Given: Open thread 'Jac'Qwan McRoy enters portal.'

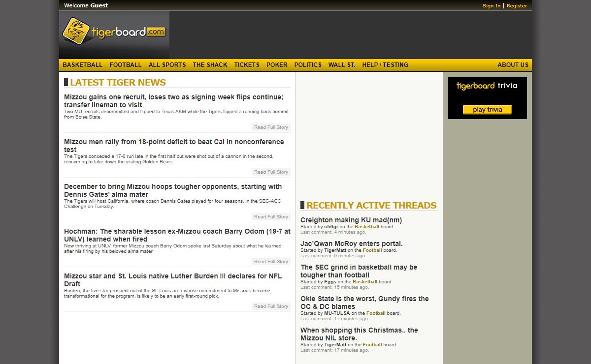Looking at the screenshot, I should 352,244.
